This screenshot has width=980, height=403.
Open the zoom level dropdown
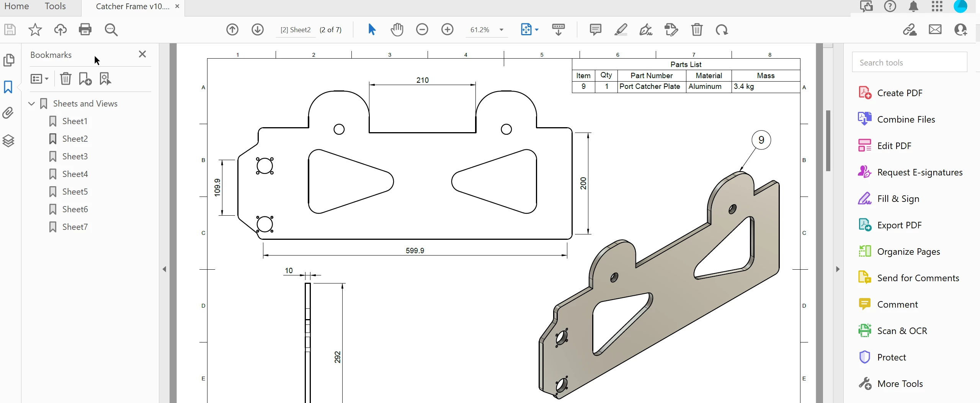(501, 30)
